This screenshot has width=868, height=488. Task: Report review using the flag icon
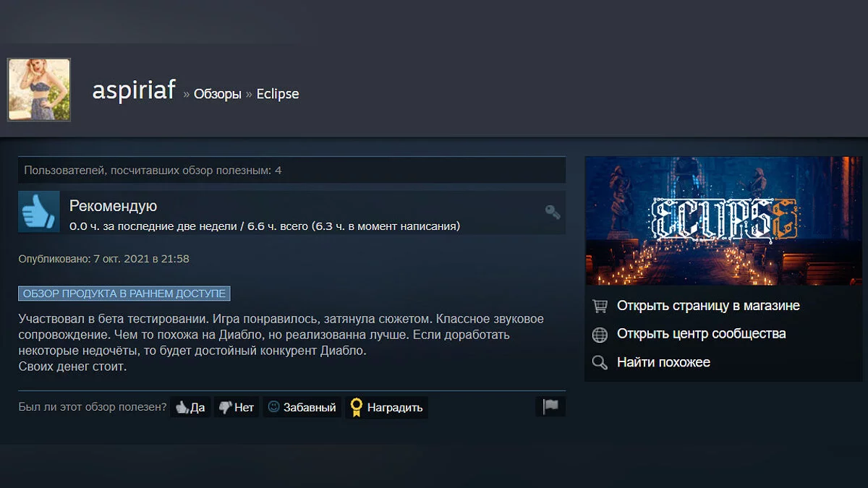coord(550,406)
